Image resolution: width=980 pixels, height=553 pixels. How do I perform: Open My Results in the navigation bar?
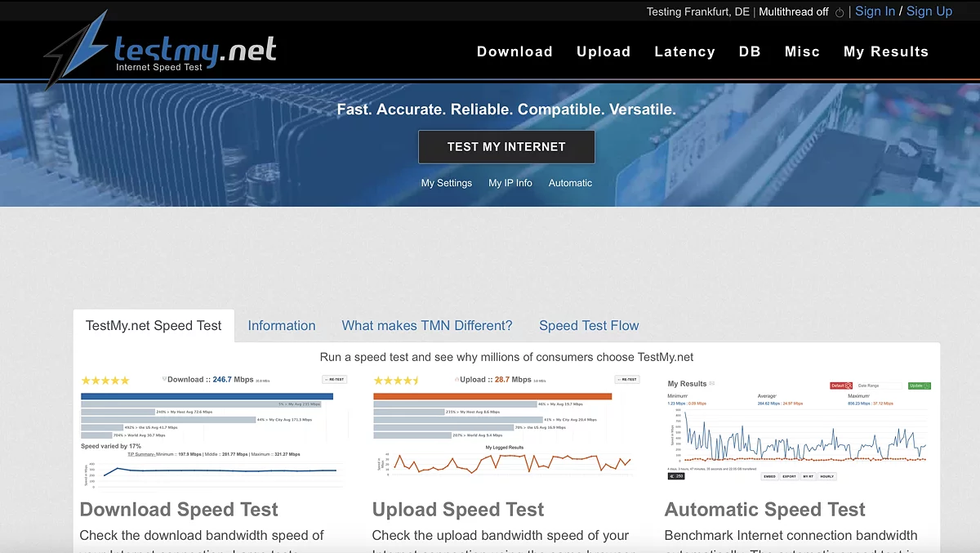[886, 51]
